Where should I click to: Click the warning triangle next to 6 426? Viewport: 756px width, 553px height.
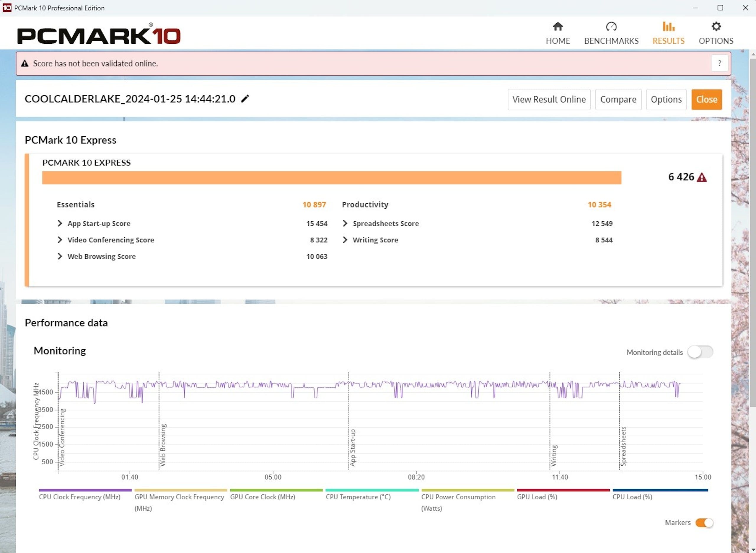tap(702, 177)
